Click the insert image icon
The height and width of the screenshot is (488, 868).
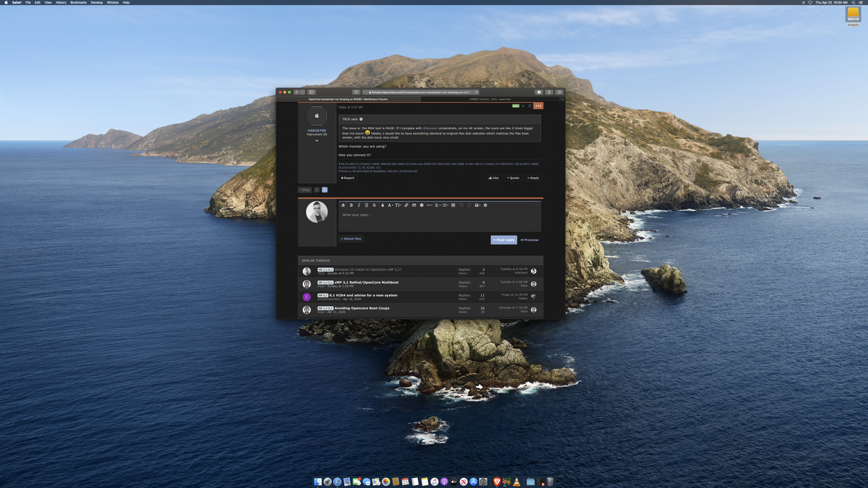point(414,205)
